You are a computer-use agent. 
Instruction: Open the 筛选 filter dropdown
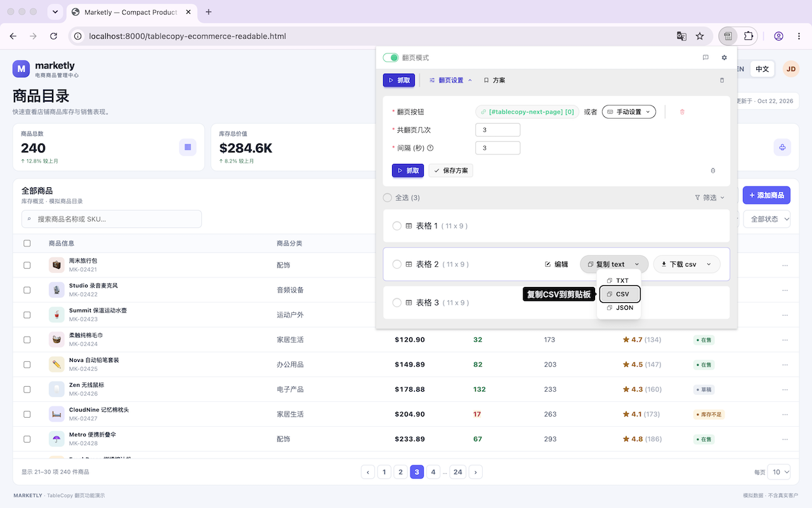[710, 198]
